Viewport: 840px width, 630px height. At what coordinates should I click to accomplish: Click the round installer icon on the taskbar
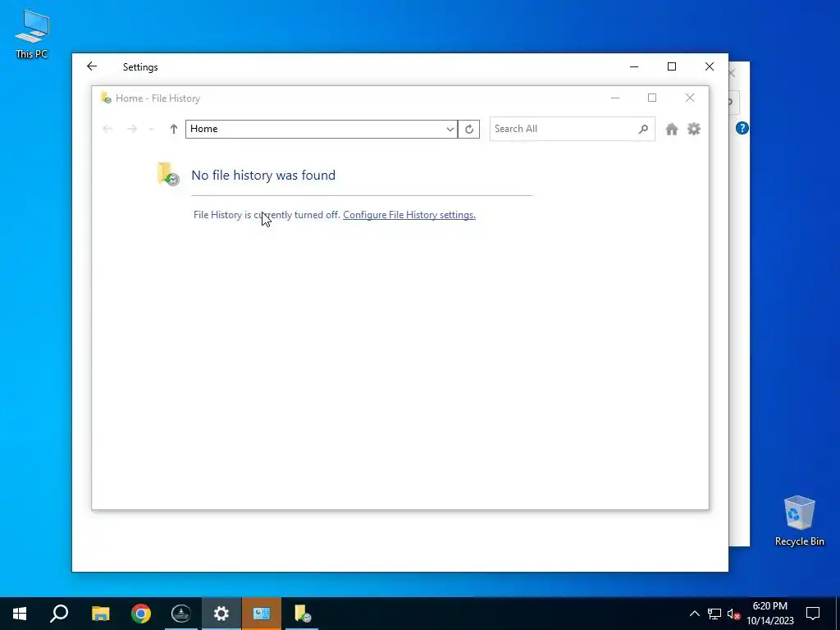click(x=181, y=614)
